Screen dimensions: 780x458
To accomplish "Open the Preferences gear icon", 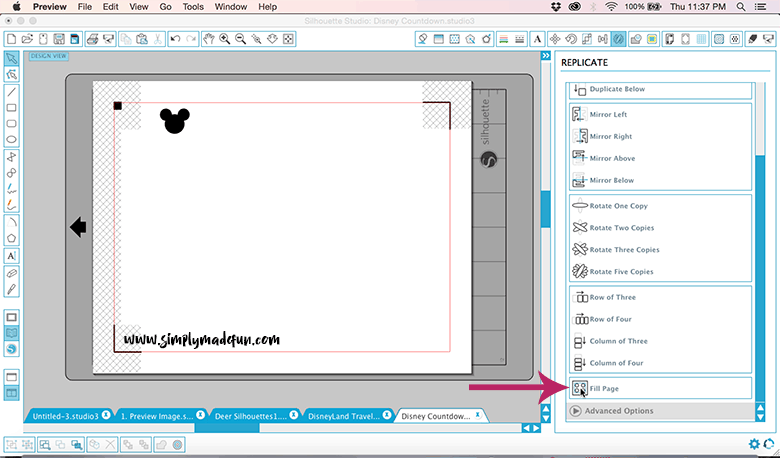I will click(754, 444).
